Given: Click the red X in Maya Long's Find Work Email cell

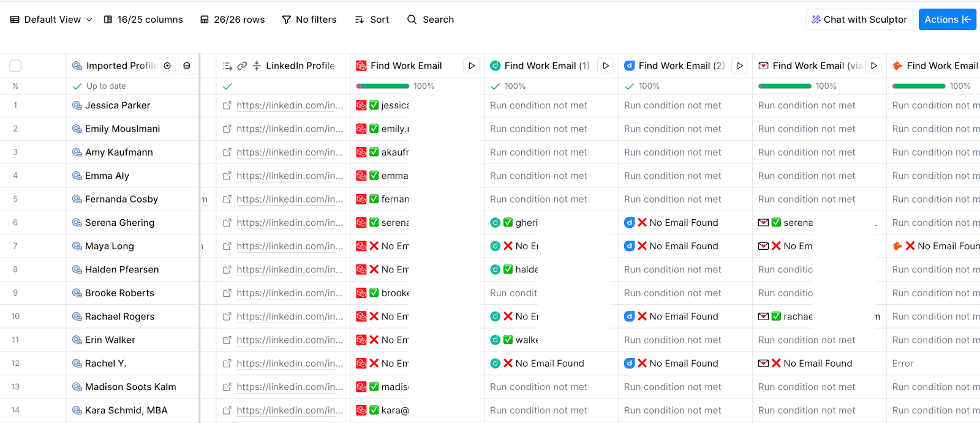Looking at the screenshot, I should pos(374,246).
